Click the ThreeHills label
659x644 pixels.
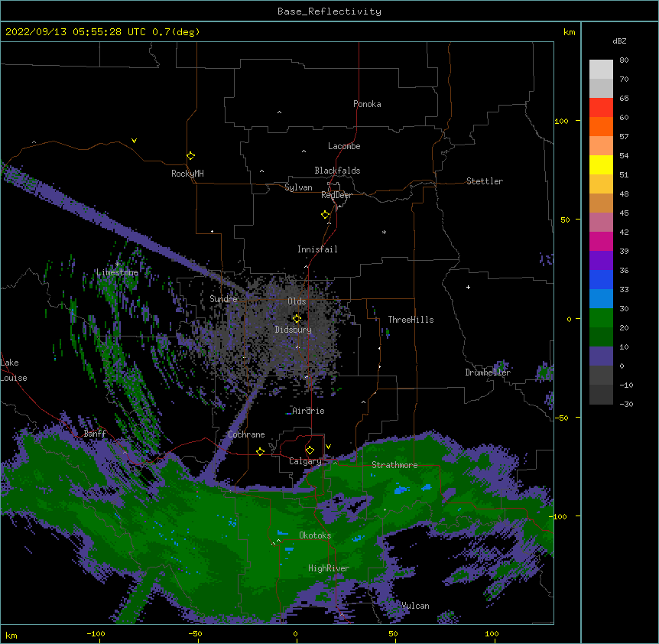tap(411, 320)
